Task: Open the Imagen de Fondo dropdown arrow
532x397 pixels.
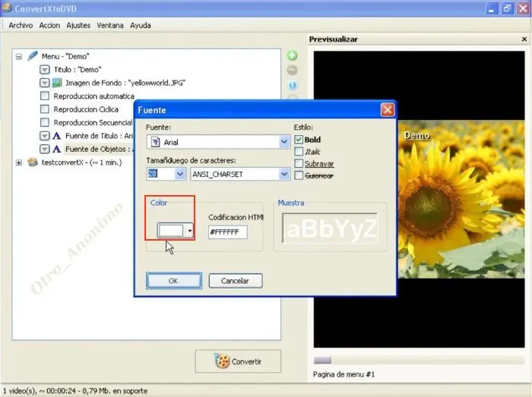Action: tap(44, 83)
